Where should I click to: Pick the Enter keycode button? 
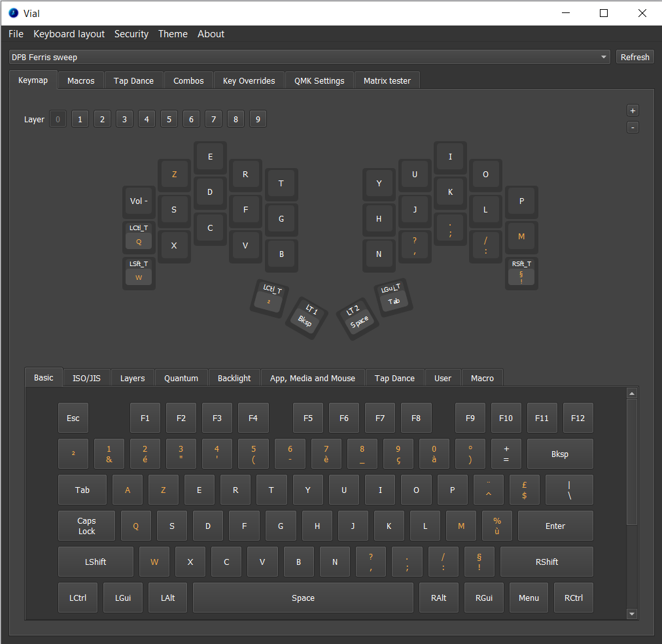pyautogui.click(x=555, y=526)
